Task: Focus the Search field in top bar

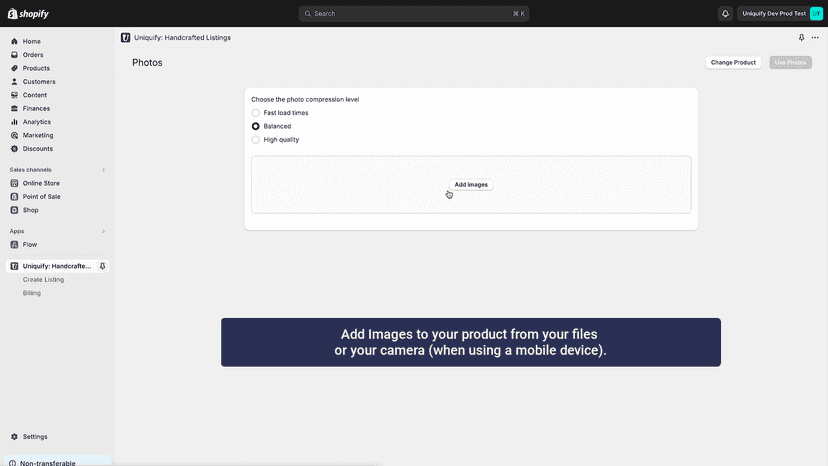Action: click(x=414, y=14)
